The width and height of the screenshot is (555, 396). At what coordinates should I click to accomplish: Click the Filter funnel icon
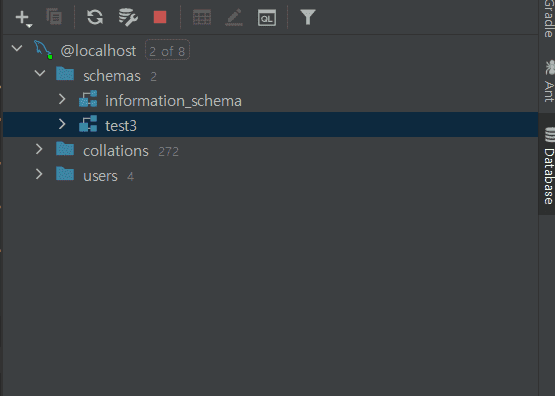[308, 17]
